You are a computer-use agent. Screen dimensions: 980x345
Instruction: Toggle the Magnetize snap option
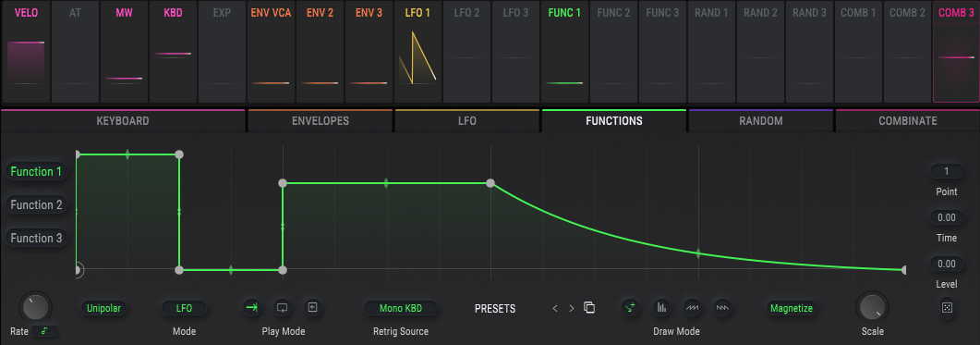[792, 308]
